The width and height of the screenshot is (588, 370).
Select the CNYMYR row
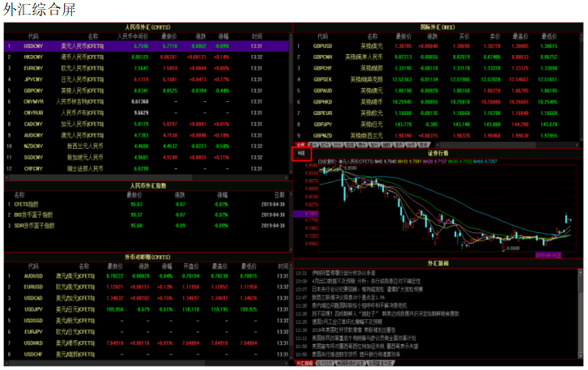click(147, 101)
